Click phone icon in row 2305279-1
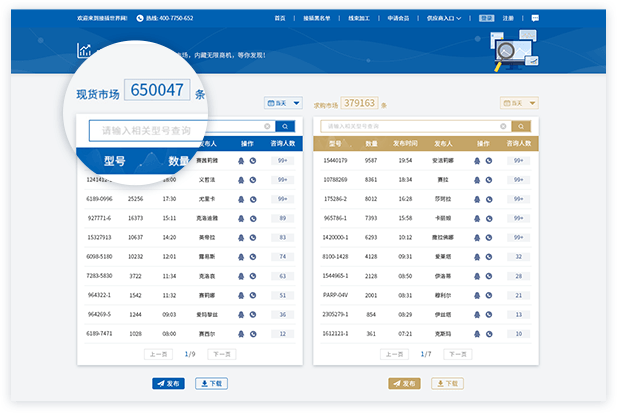 point(489,315)
